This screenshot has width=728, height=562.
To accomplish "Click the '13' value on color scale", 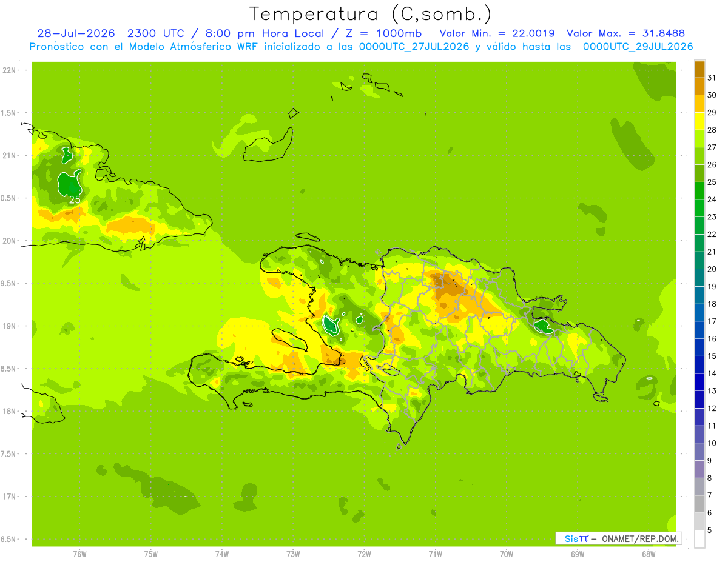I will 712,391.
